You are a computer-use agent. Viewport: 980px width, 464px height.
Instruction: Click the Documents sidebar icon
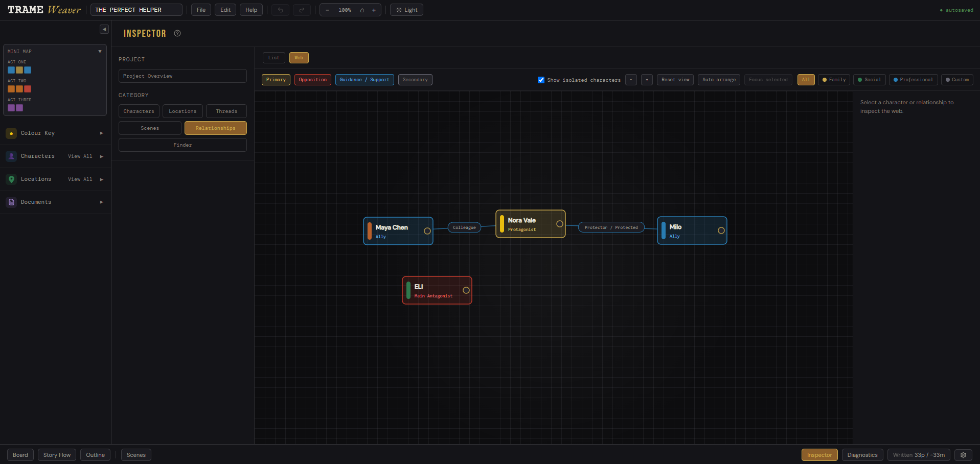pyautogui.click(x=11, y=202)
